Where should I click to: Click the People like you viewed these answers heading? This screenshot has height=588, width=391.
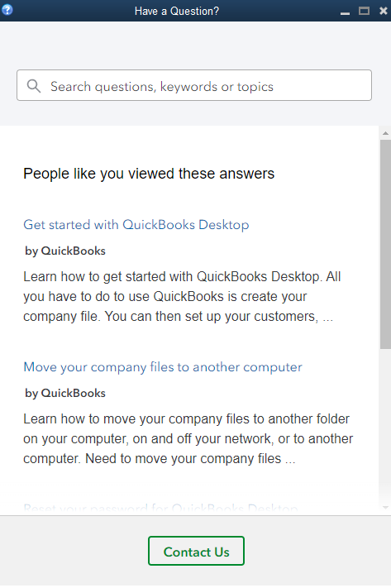click(x=149, y=174)
